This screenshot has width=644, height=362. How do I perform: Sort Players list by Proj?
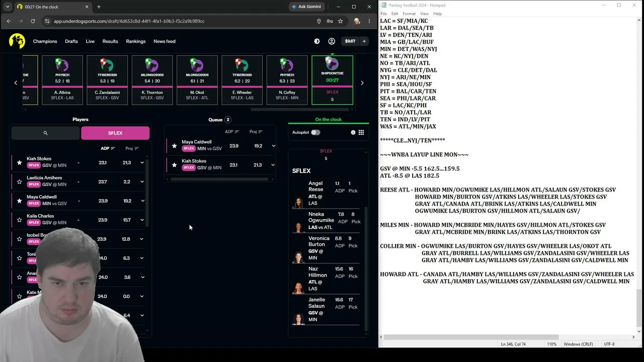(132, 148)
